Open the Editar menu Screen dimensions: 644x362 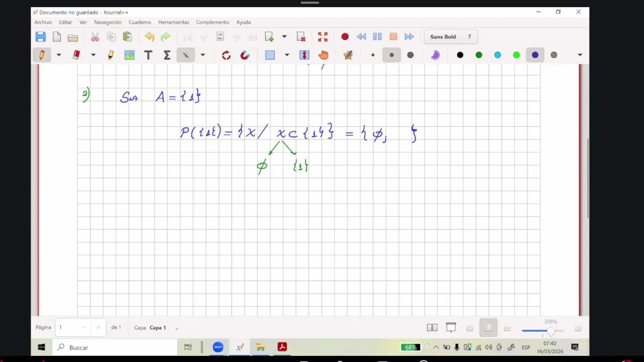click(x=65, y=22)
